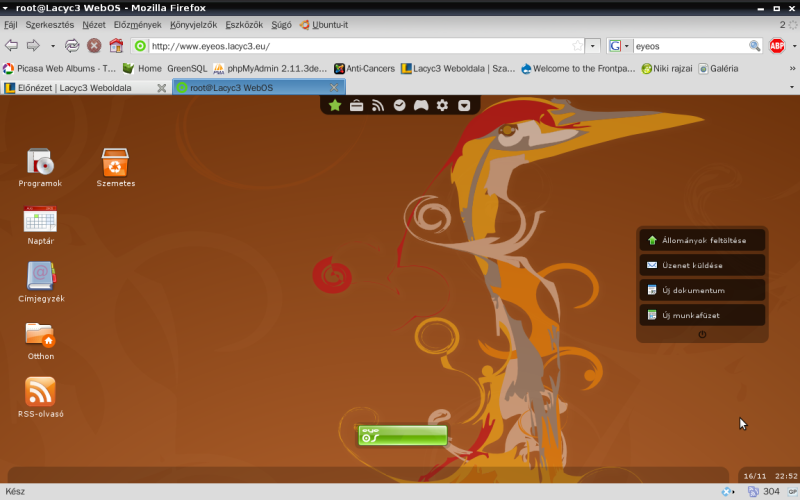Open the gamepad games icon in eyeOS dock
The width and height of the screenshot is (800, 500).
421,105
